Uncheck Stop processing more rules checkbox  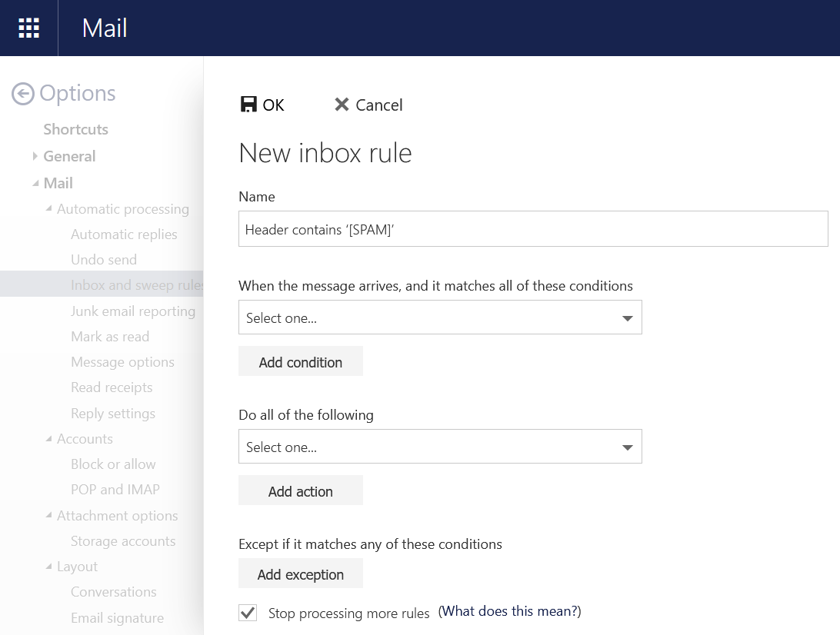[248, 613]
